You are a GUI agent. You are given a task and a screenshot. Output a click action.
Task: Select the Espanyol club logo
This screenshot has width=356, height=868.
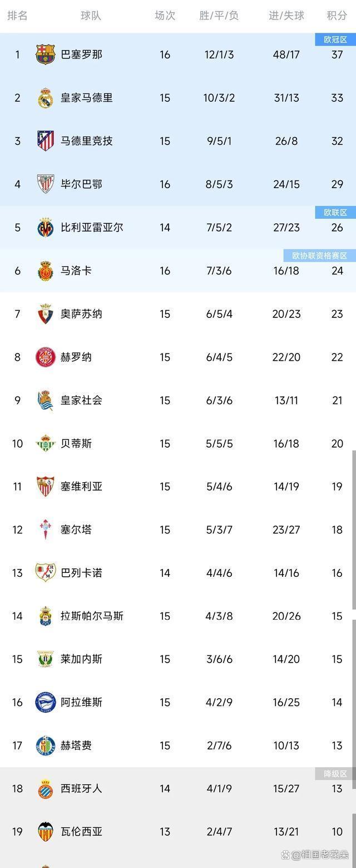click(x=44, y=788)
